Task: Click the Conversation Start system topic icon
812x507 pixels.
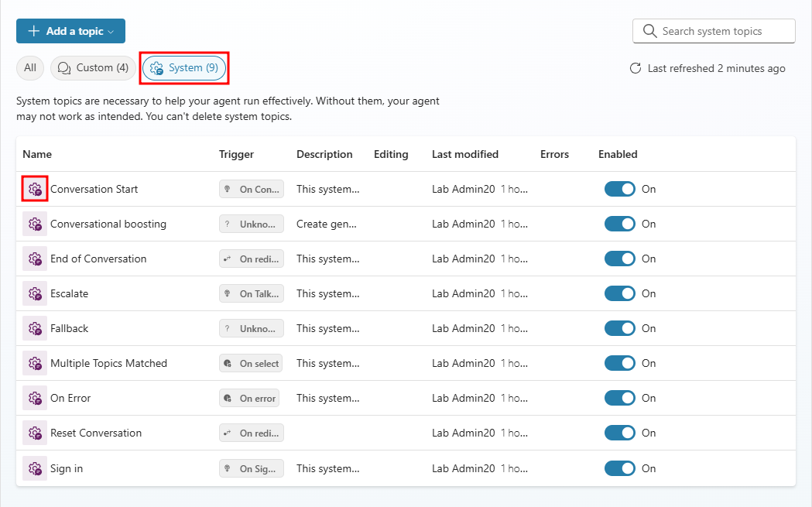Action: pos(35,189)
